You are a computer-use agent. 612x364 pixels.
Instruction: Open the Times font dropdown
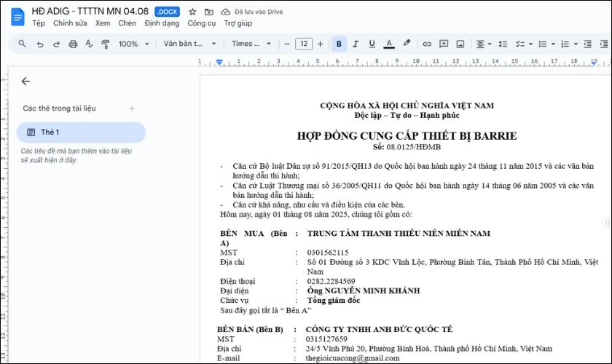pyautogui.click(x=251, y=44)
